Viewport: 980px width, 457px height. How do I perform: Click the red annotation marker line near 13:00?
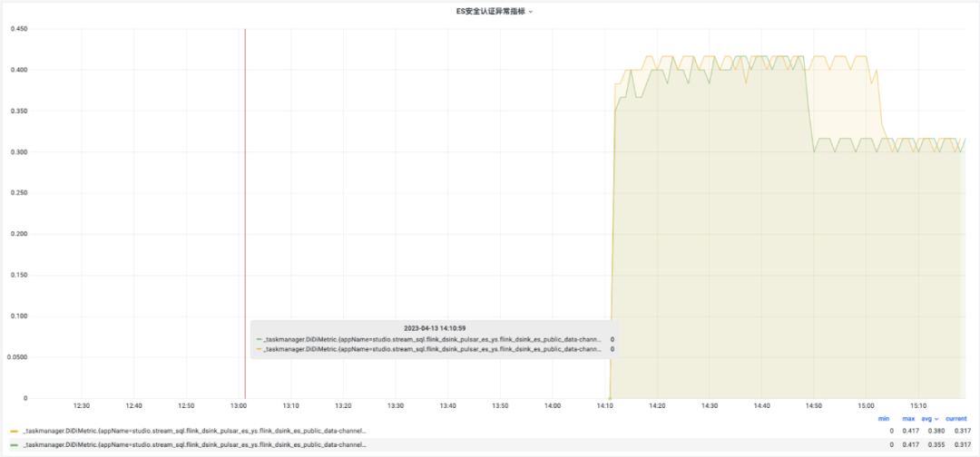click(x=245, y=212)
